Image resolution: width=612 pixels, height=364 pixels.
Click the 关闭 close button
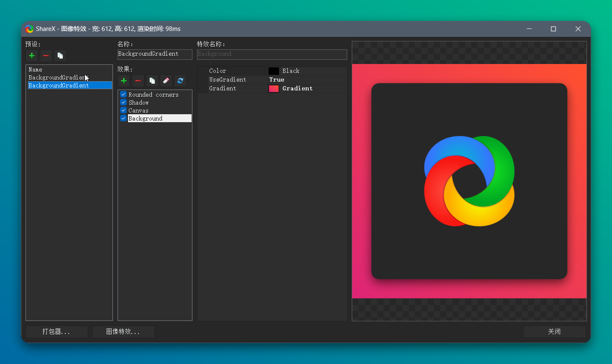[555, 332]
